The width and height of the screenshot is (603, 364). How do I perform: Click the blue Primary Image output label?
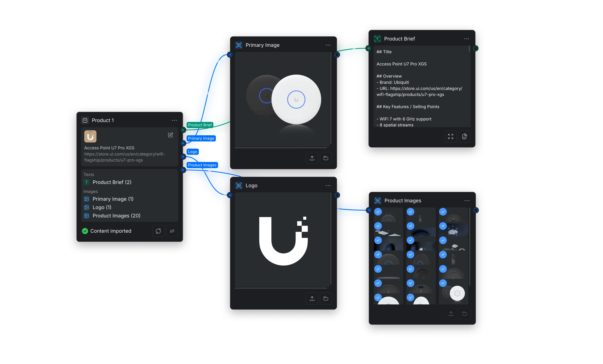coord(201,138)
